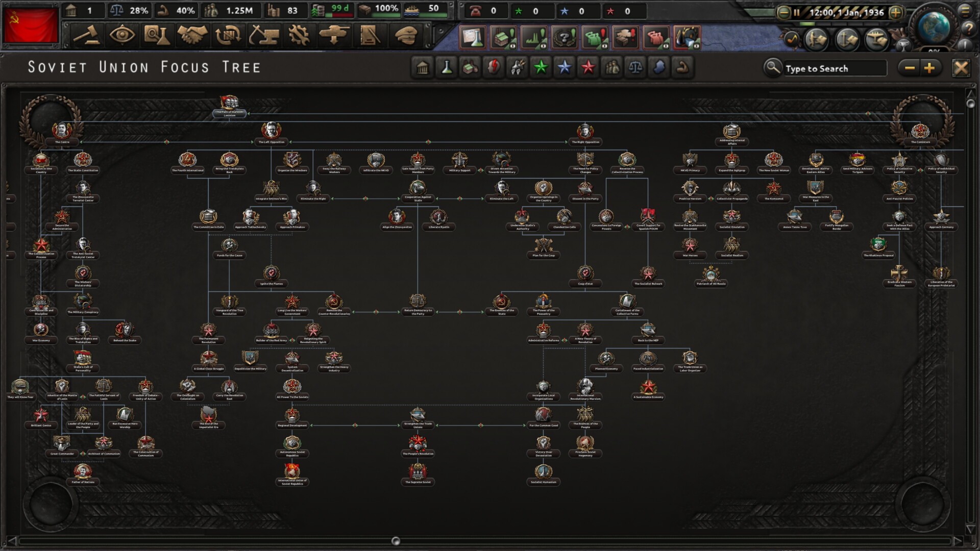Open the Recruit and Deploy tank menu
The height and width of the screenshot is (551, 980).
pyautogui.click(x=334, y=36)
